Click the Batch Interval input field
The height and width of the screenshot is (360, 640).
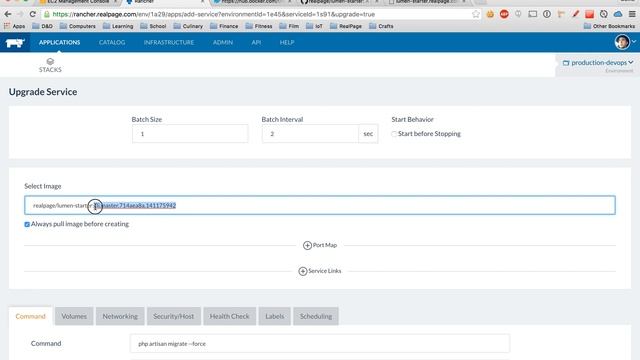pyautogui.click(x=310, y=134)
